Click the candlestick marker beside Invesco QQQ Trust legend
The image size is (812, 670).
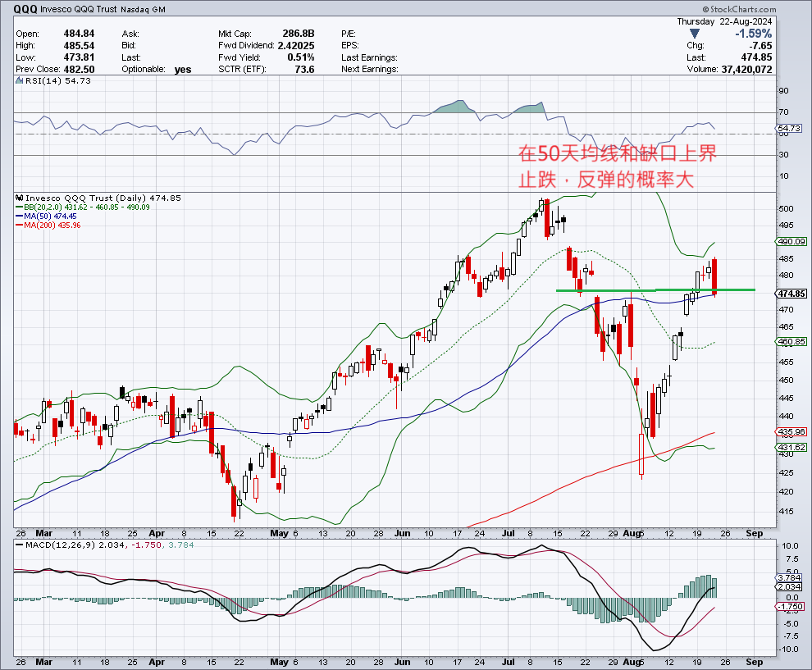click(20, 198)
